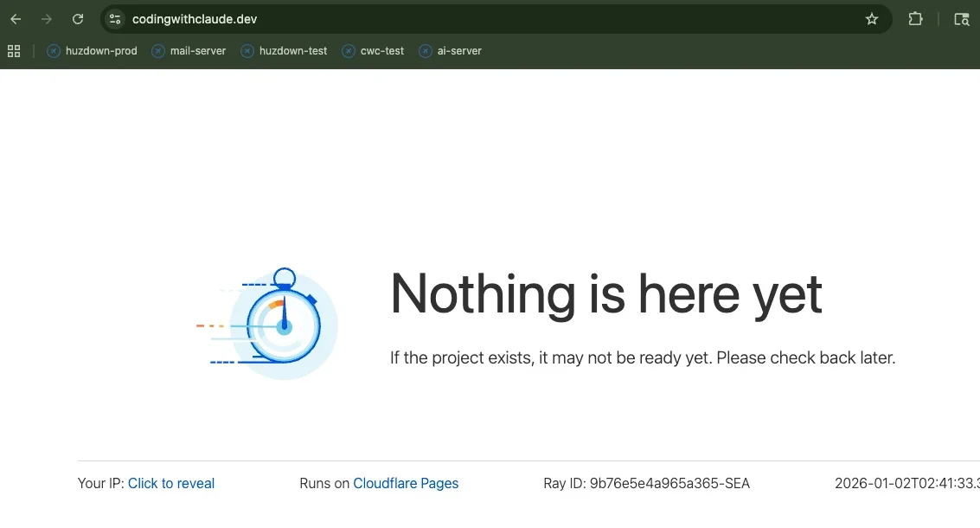Focus the address bar showing codingwithclaude.dev
The height and width of the screenshot is (528, 980).
tap(432, 19)
